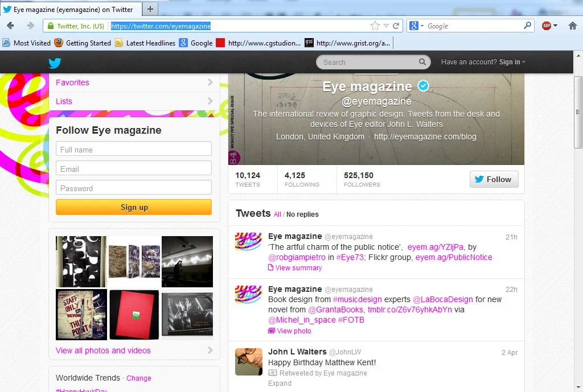Click 525,150 Followers count
The width and height of the screenshot is (583, 392).
[362, 179]
